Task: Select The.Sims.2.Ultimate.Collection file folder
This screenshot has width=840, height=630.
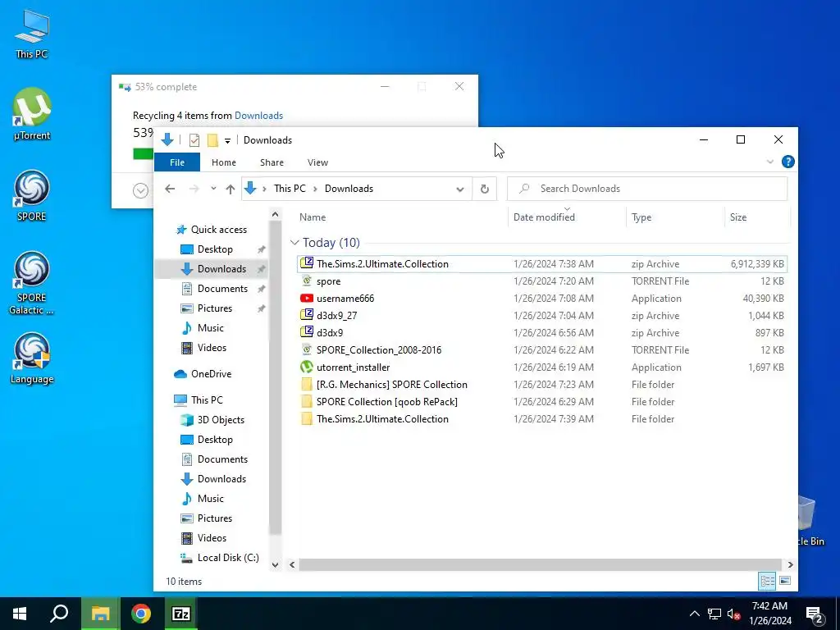Action: pos(542,419)
